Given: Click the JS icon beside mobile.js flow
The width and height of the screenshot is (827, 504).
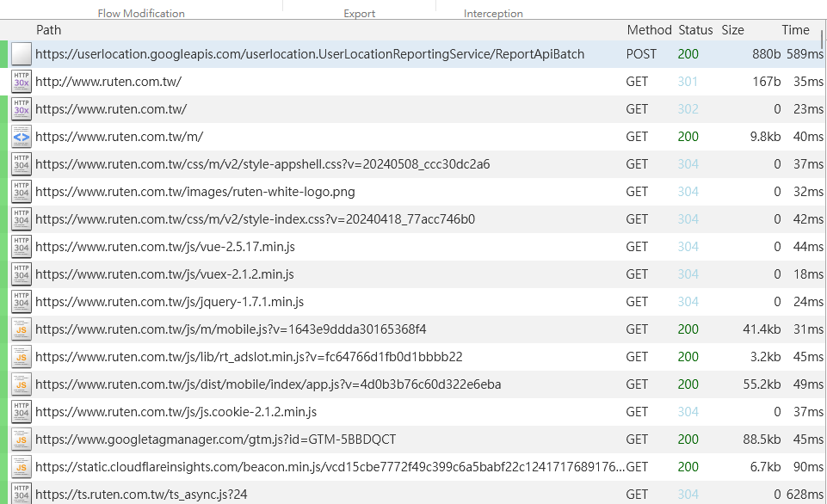Looking at the screenshot, I should [x=22, y=329].
